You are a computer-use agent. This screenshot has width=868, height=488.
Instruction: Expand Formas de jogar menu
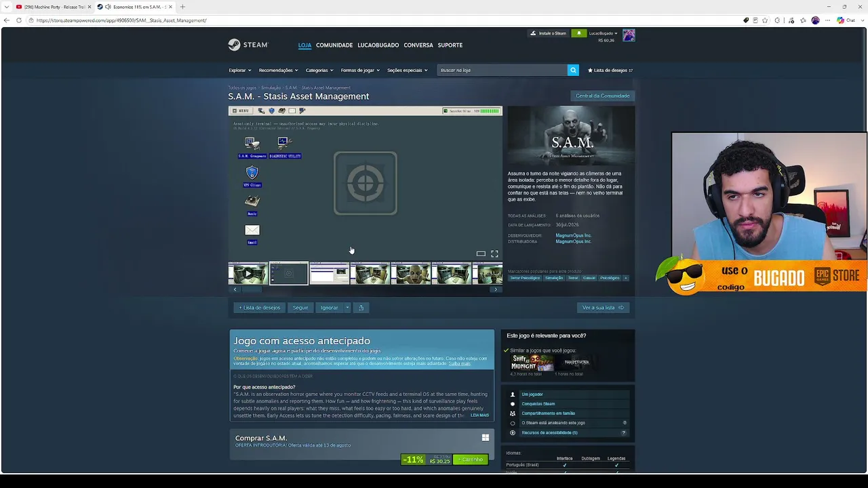pos(360,70)
